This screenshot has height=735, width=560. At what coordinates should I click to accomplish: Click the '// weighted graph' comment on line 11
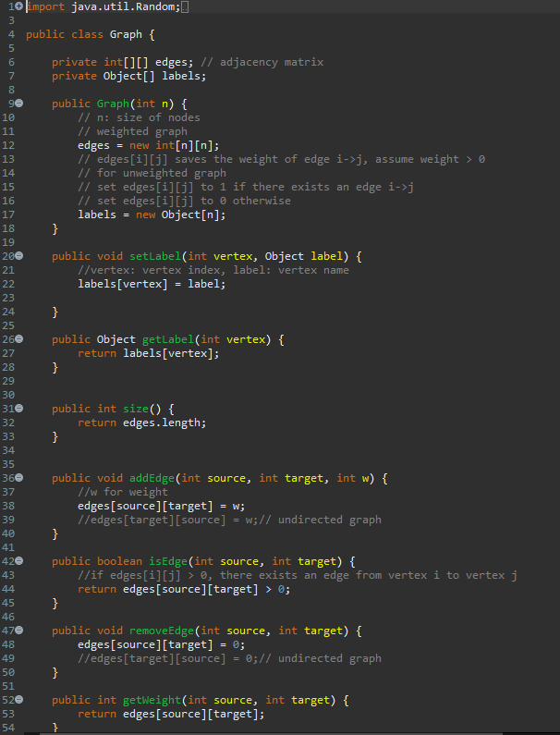point(133,131)
